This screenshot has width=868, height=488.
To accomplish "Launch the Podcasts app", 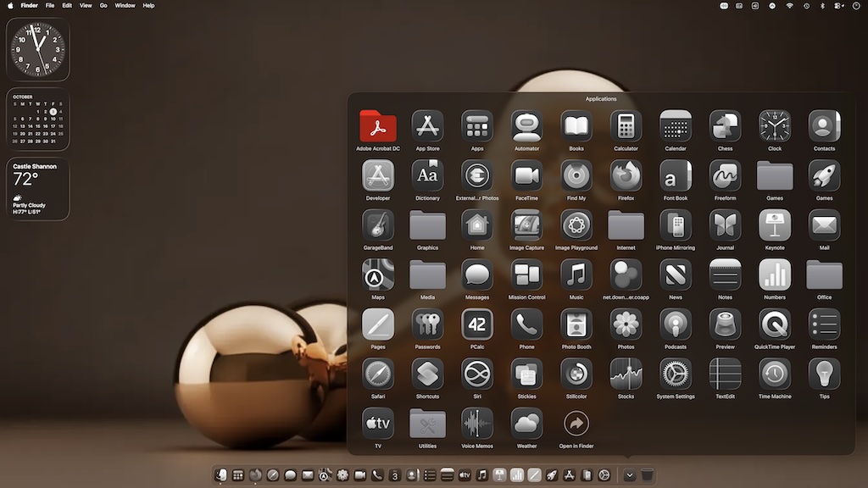I will point(676,324).
